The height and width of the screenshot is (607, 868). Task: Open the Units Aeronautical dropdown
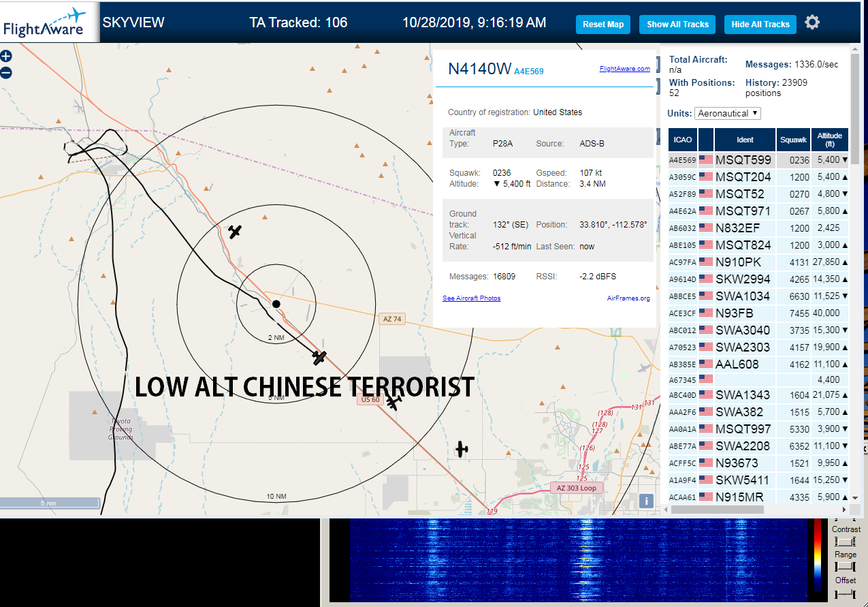coord(728,113)
